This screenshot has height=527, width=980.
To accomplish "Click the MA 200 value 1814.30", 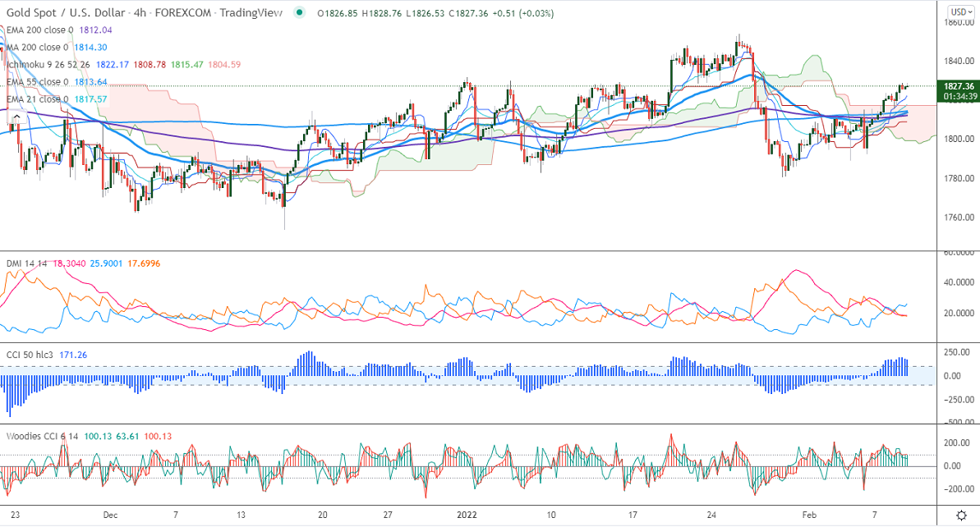I will click(x=90, y=48).
